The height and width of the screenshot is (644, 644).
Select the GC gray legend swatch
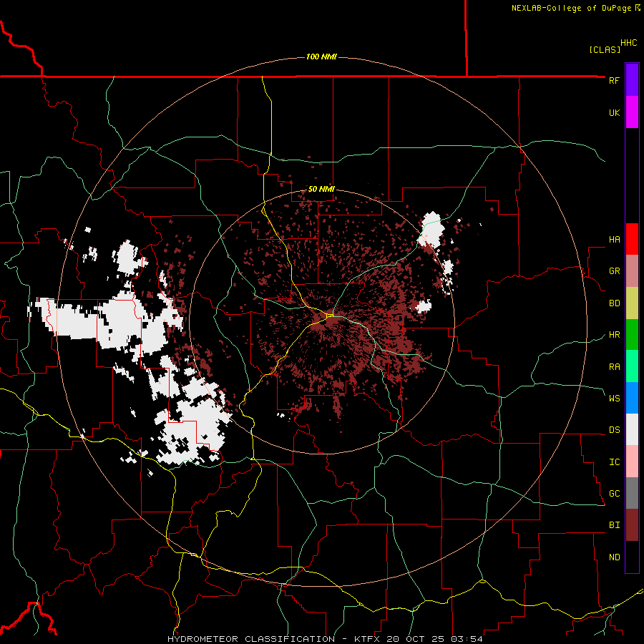click(632, 493)
